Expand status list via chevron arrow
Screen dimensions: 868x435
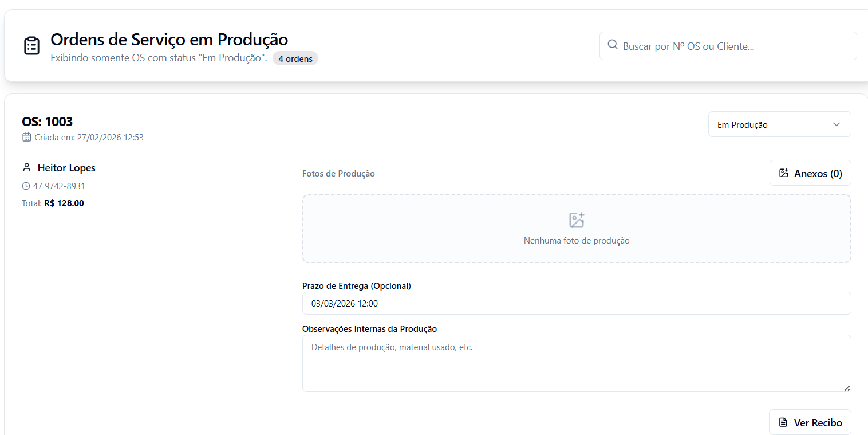[837, 124]
